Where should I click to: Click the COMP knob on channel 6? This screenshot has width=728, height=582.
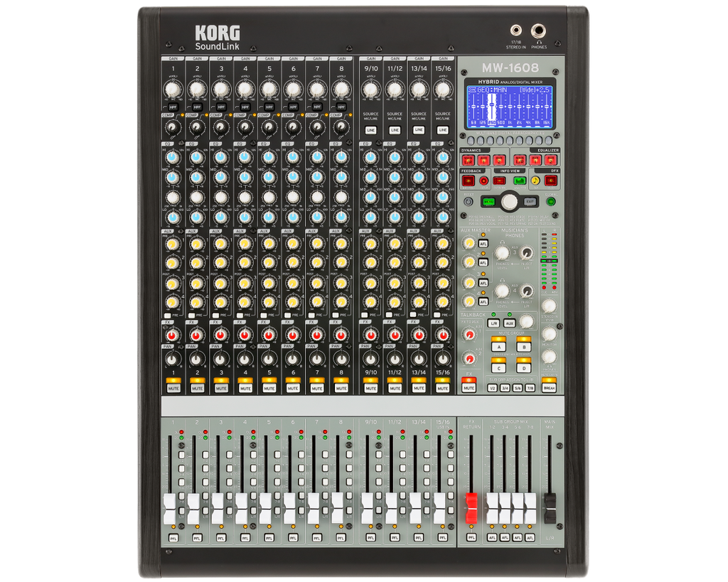point(293,126)
